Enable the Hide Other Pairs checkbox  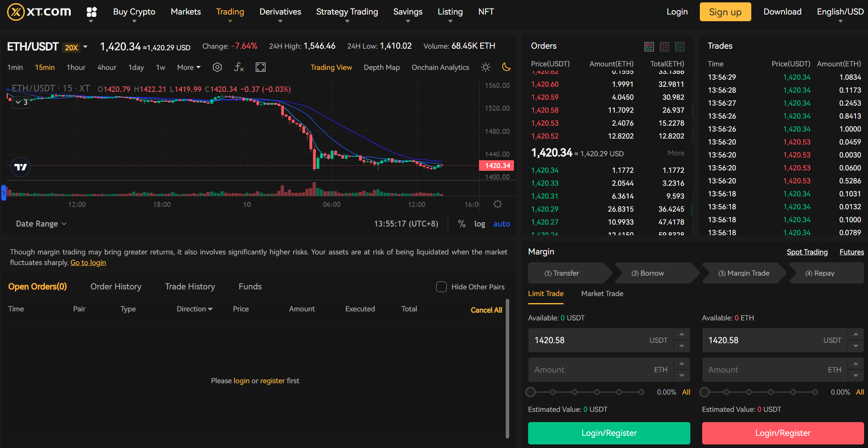click(x=441, y=287)
